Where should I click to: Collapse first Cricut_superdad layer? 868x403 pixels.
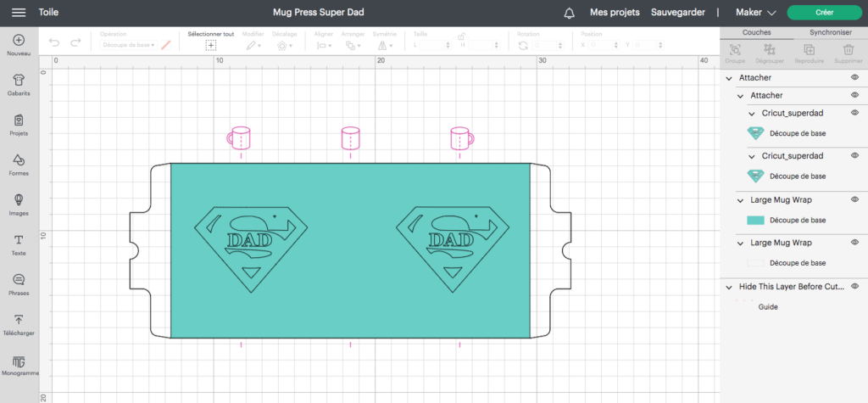(752, 114)
